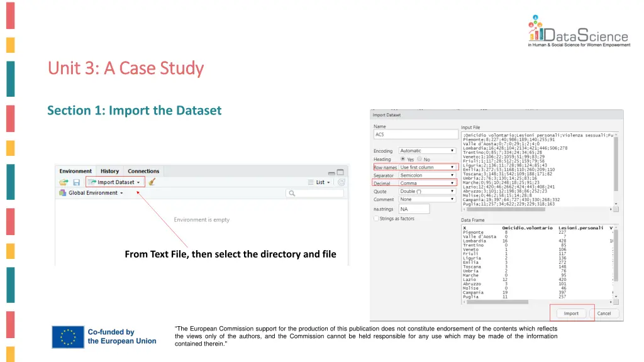The height and width of the screenshot is (362, 644).
Task: Clear objects using the broom icon
Action: point(152,182)
